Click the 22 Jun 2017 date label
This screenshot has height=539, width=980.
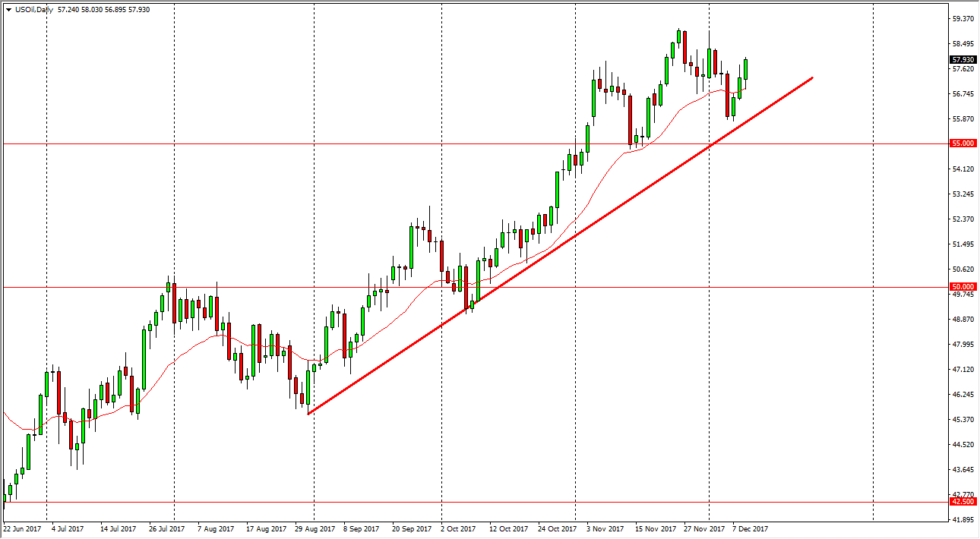point(22,528)
